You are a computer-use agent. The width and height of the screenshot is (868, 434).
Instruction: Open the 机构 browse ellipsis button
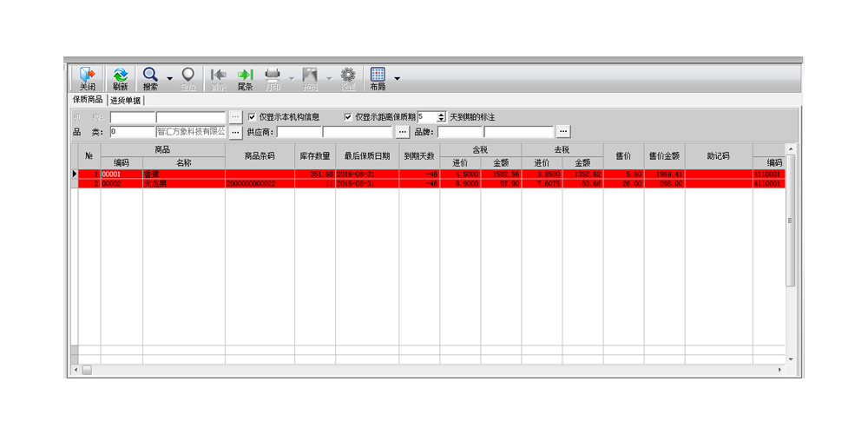coord(236,117)
